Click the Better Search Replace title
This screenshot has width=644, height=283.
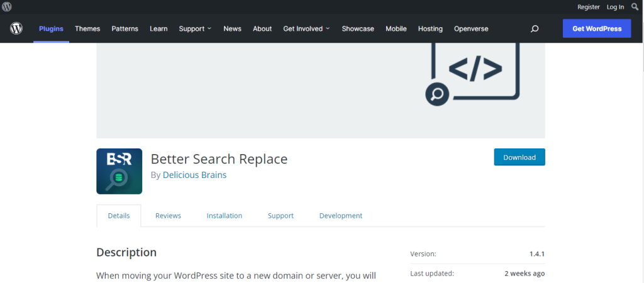219,159
